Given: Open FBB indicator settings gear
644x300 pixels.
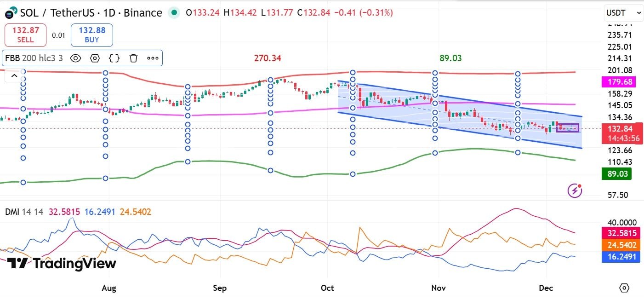Looking at the screenshot, I should (95, 58).
